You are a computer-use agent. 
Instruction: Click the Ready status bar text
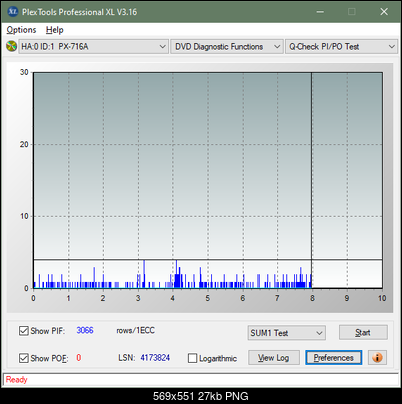coord(16,380)
